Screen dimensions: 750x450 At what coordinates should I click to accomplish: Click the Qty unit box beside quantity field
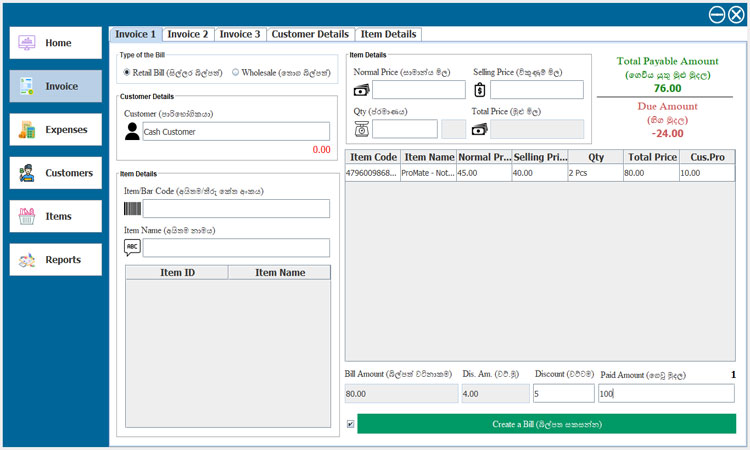(453, 129)
